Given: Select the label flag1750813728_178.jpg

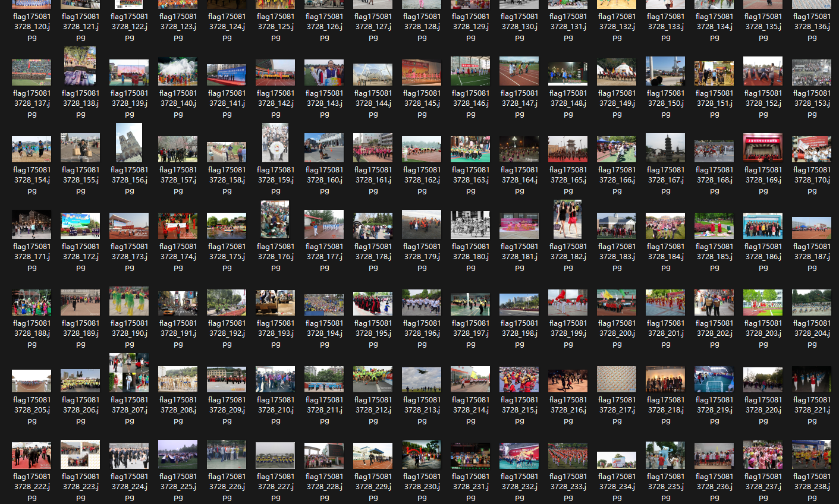Looking at the screenshot, I should point(373,257).
